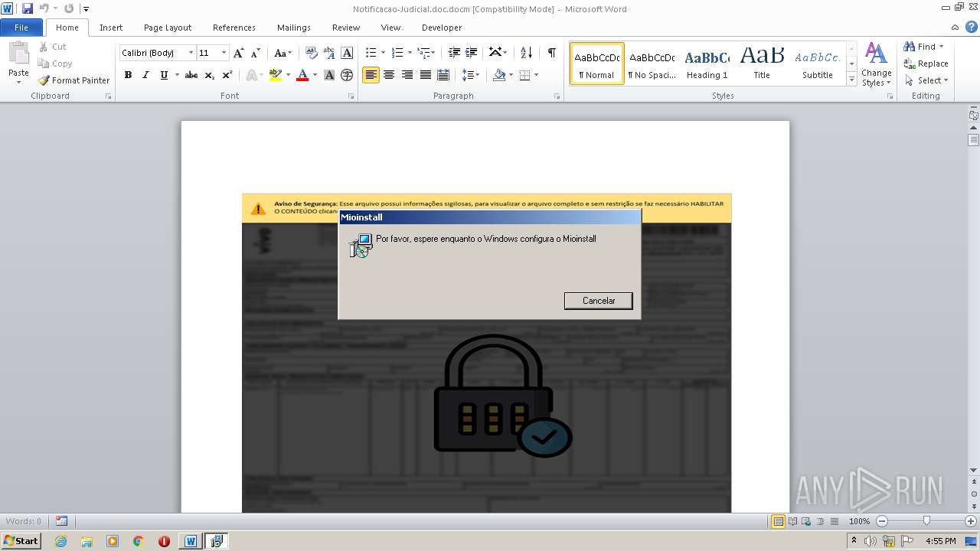Switch to the Mailings tab
The image size is (980, 551).
tap(294, 28)
